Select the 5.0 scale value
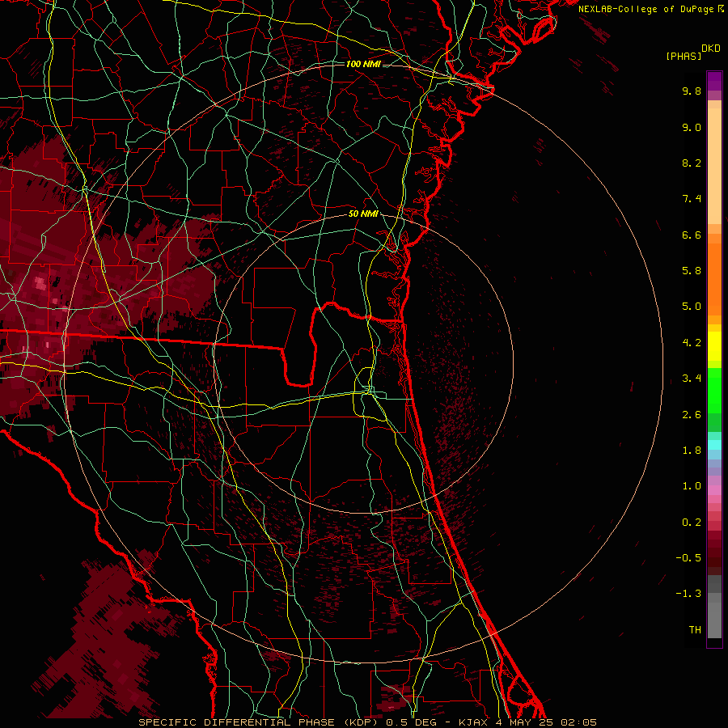Screen dimensions: 728x728 click(692, 307)
